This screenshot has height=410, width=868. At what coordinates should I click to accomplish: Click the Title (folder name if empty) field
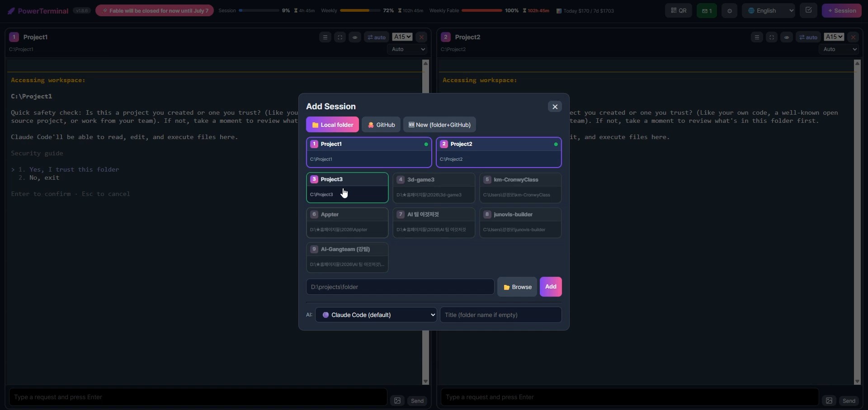(501, 315)
